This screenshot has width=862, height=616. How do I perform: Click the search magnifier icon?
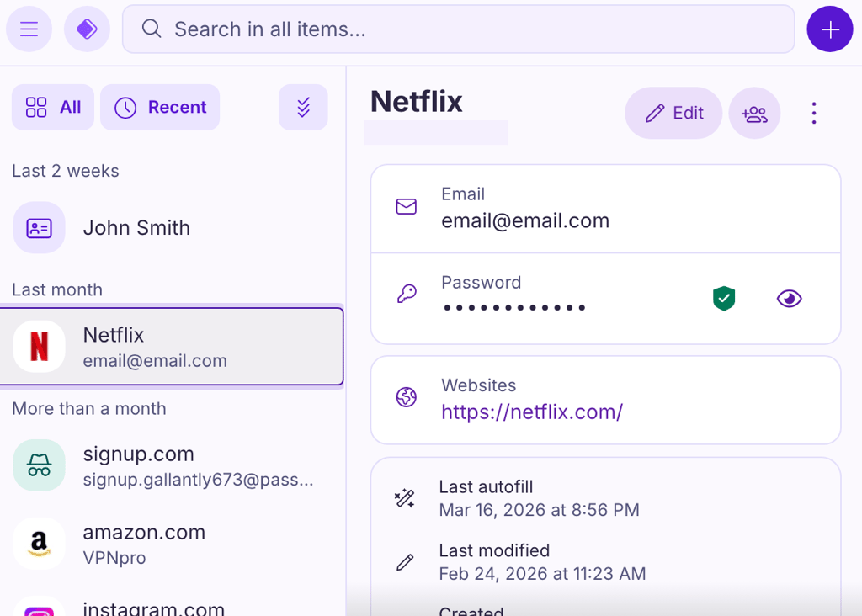pos(152,29)
